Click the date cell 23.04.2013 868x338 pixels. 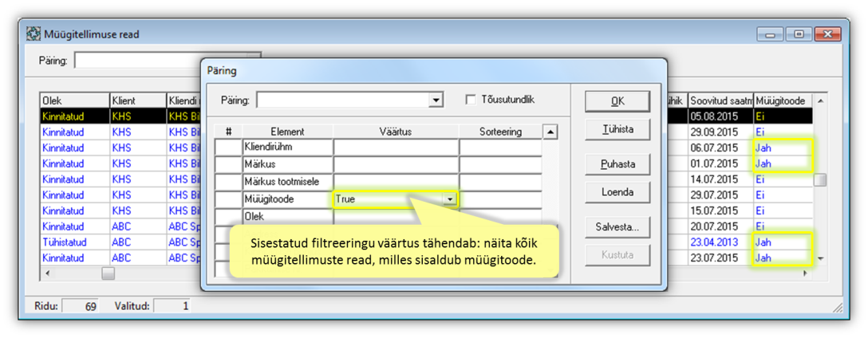point(720,242)
